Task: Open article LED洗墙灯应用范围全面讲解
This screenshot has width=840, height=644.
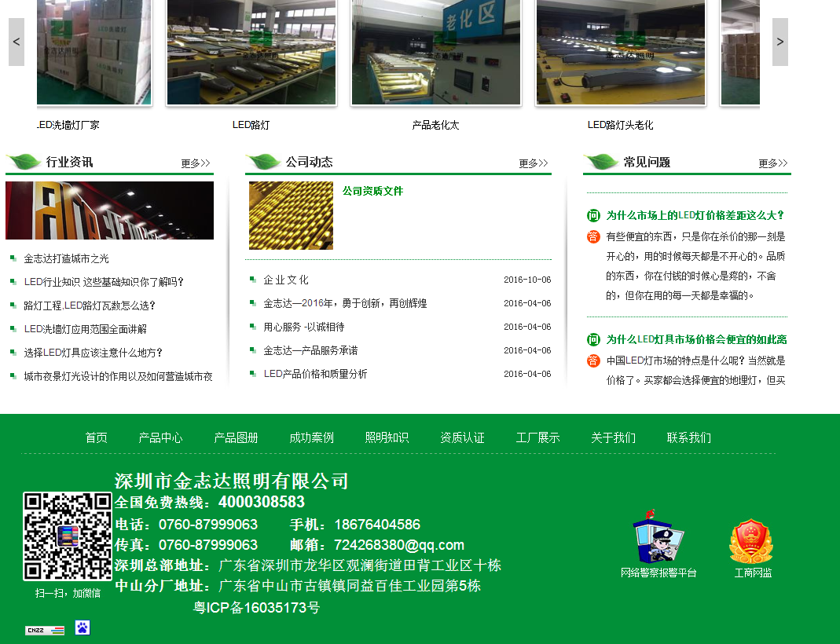Action: pos(85,329)
